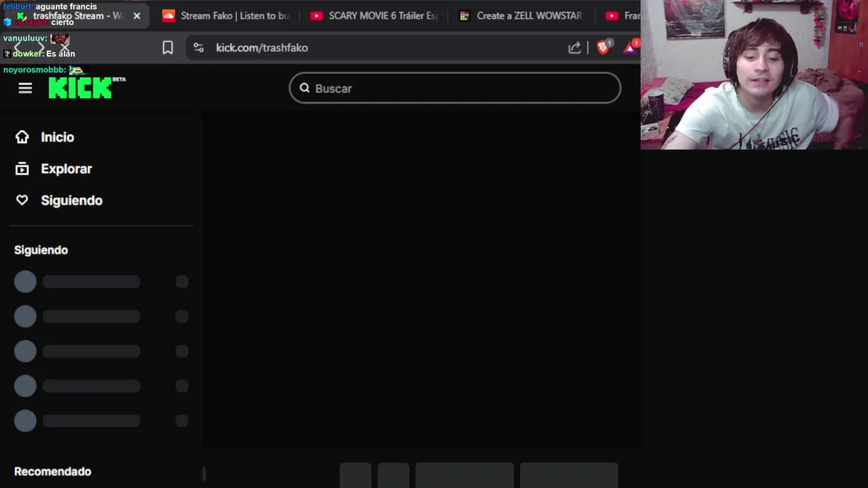Viewport: 868px width, 488px height.
Task: Go to Inicio in the sidebar
Action: pos(58,137)
